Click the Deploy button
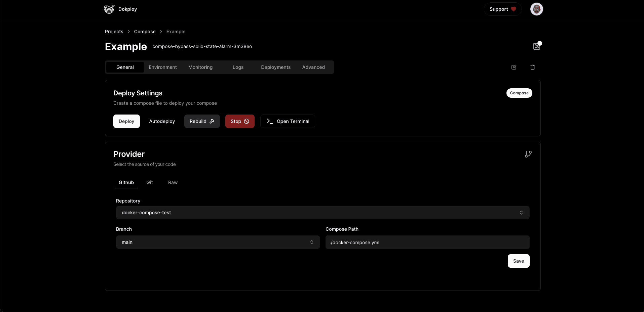Screen dimensions: 644x312 pos(126,121)
